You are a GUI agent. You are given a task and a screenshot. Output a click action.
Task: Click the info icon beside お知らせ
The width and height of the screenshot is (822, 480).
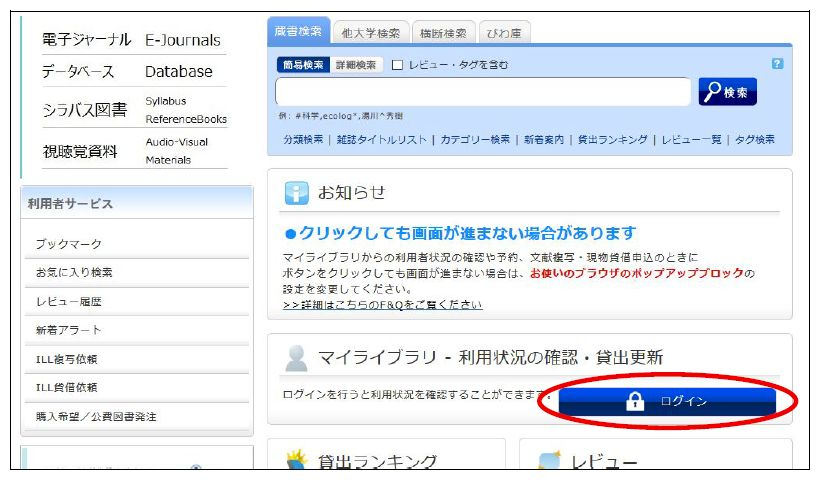click(297, 193)
